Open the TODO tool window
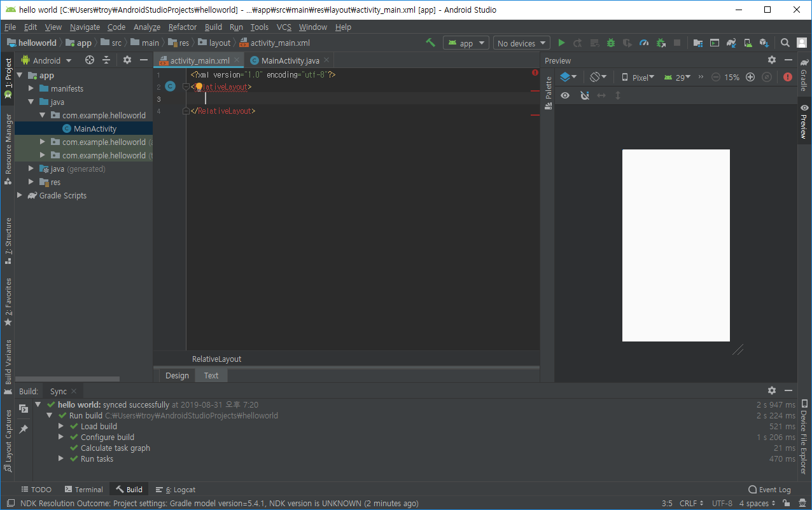812x510 pixels. coord(36,489)
